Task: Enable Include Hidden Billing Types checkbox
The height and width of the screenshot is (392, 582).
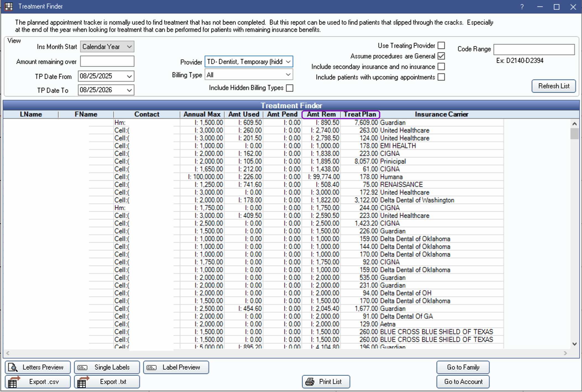Action: (x=290, y=88)
